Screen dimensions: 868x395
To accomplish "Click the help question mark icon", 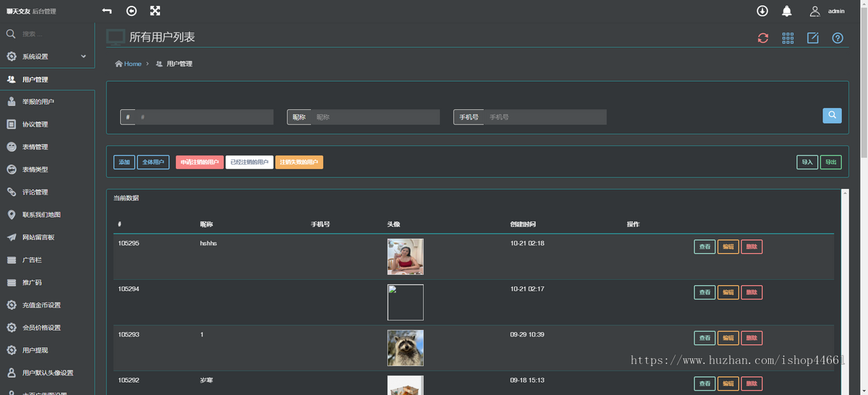I will point(838,38).
